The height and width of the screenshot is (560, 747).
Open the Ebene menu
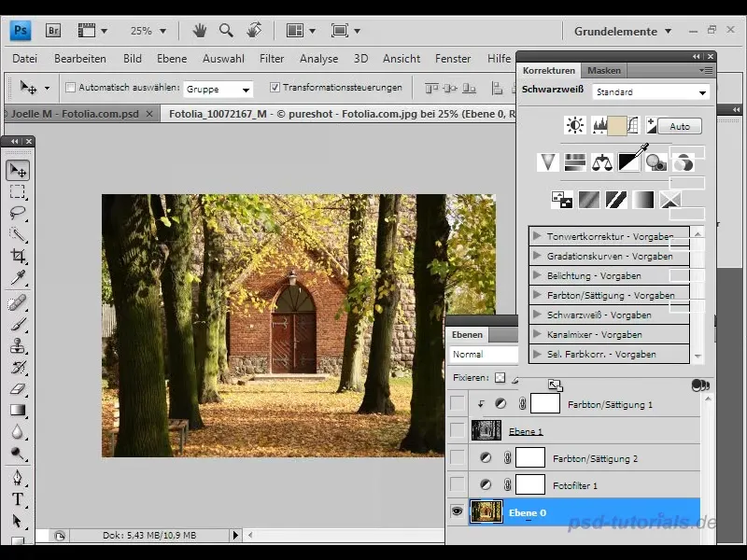[172, 59]
